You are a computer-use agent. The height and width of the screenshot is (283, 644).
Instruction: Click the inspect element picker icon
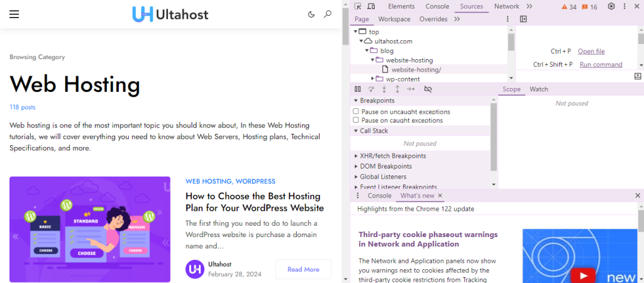point(358,6)
